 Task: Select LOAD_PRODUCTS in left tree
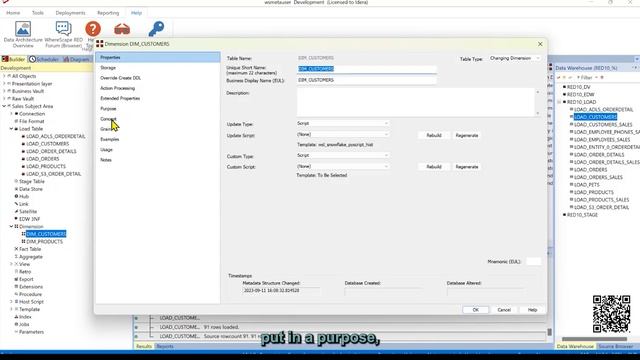click(46, 167)
